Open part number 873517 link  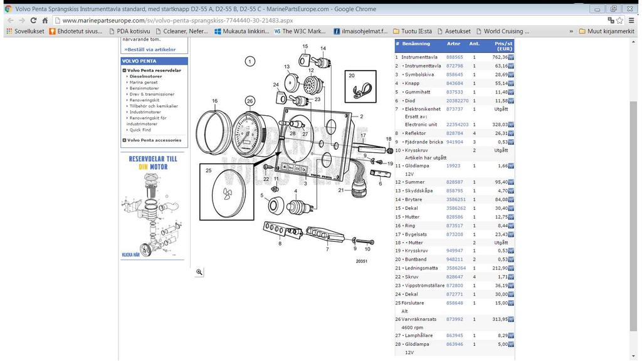coord(455,226)
